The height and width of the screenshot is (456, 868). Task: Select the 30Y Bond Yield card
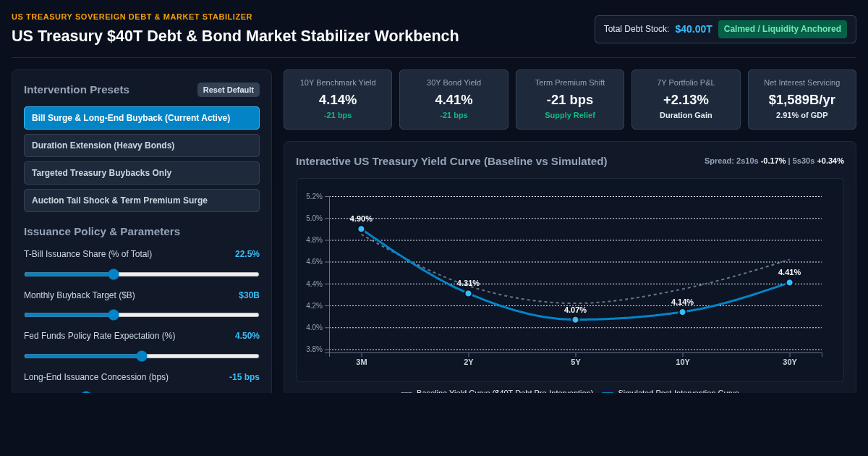pos(454,100)
